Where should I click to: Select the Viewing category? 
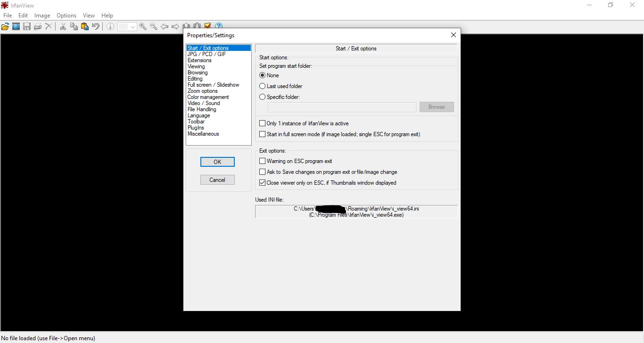point(219,66)
